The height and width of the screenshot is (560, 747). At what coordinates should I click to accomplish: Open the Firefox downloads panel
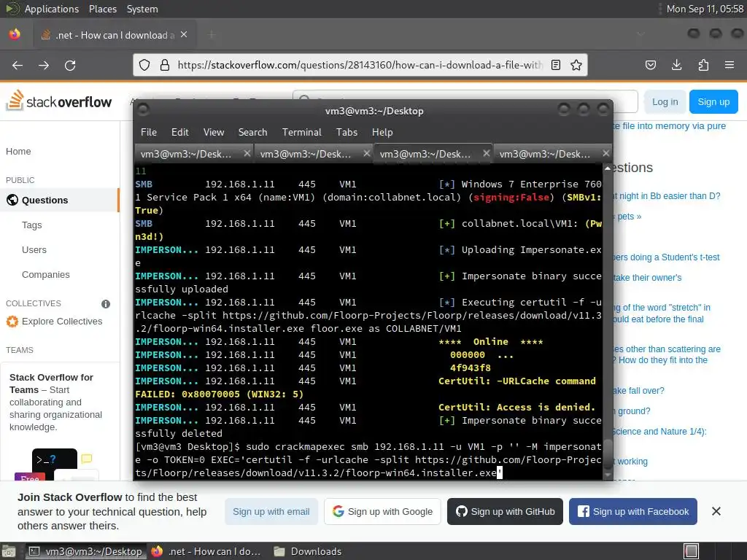pyautogui.click(x=676, y=65)
